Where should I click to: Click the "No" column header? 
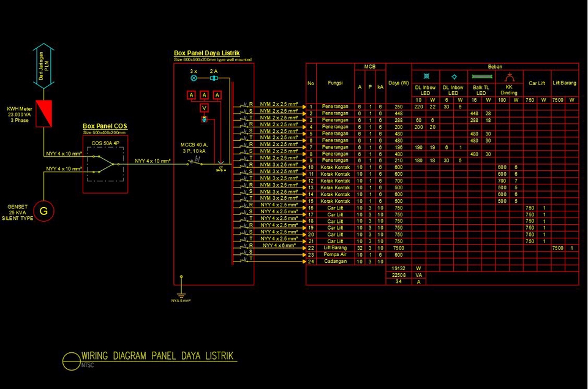point(311,83)
